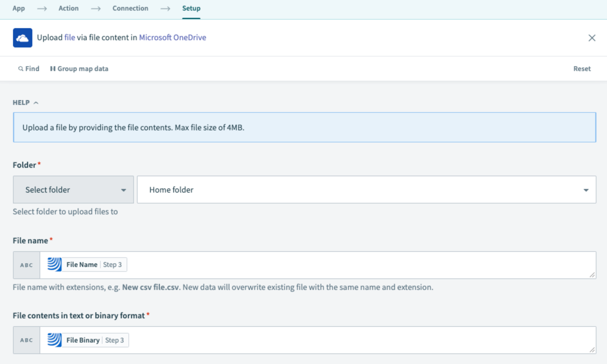This screenshot has height=364, width=607.
Task: Click the ABC type icon for File contents
Action: click(x=27, y=340)
